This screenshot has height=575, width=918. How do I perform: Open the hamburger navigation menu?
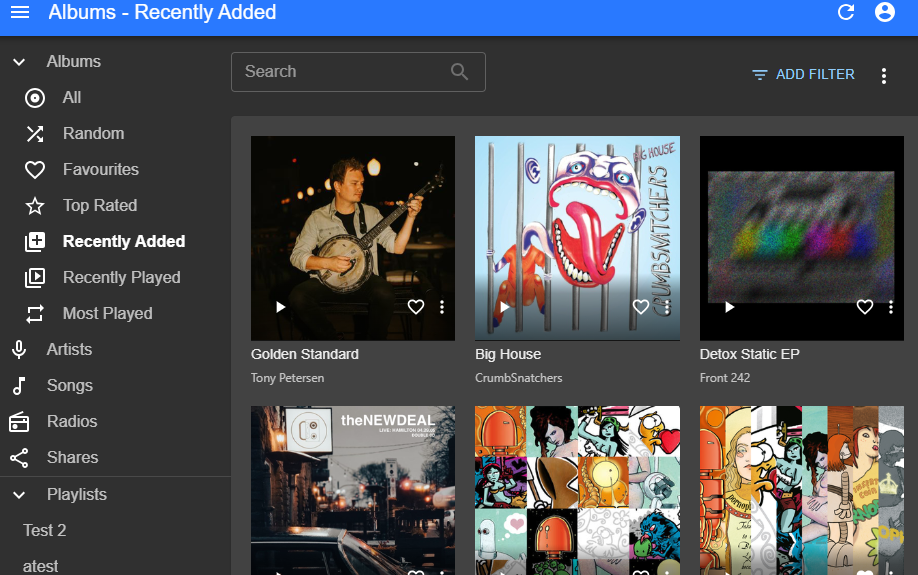(20, 13)
